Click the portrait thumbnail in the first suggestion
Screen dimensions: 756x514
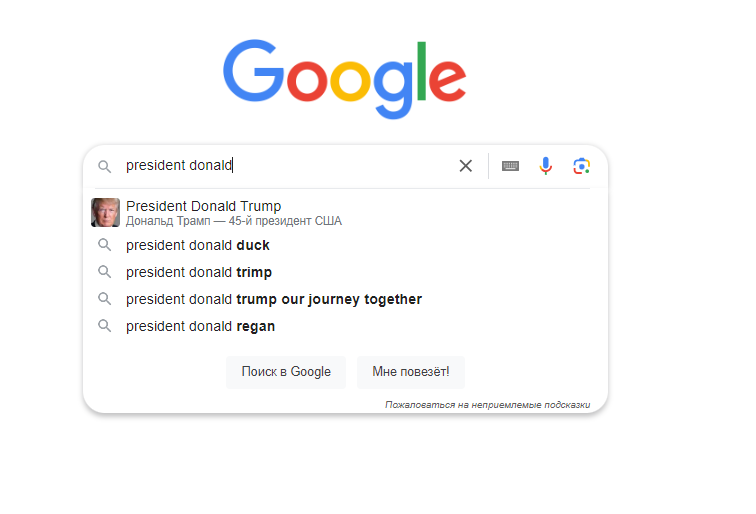point(105,212)
